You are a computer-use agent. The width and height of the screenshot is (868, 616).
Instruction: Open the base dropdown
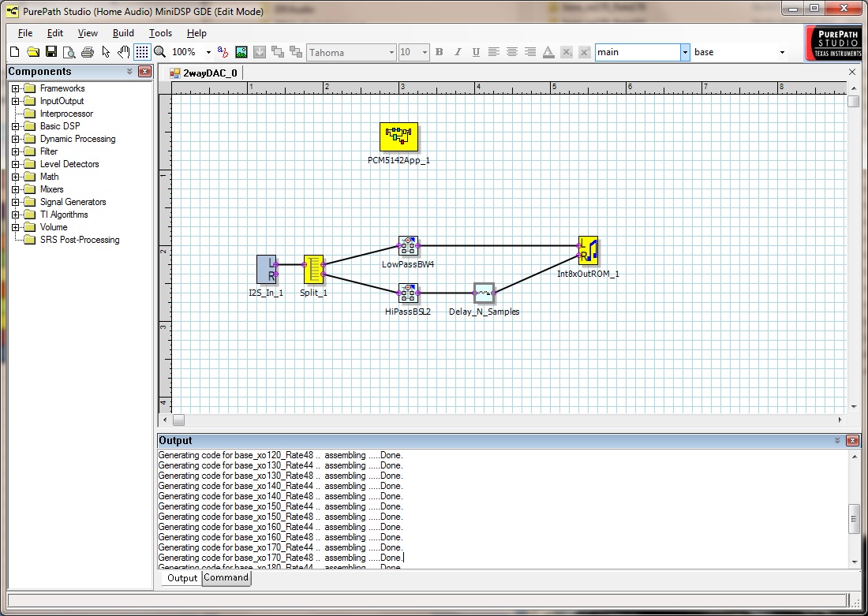pyautogui.click(x=782, y=52)
